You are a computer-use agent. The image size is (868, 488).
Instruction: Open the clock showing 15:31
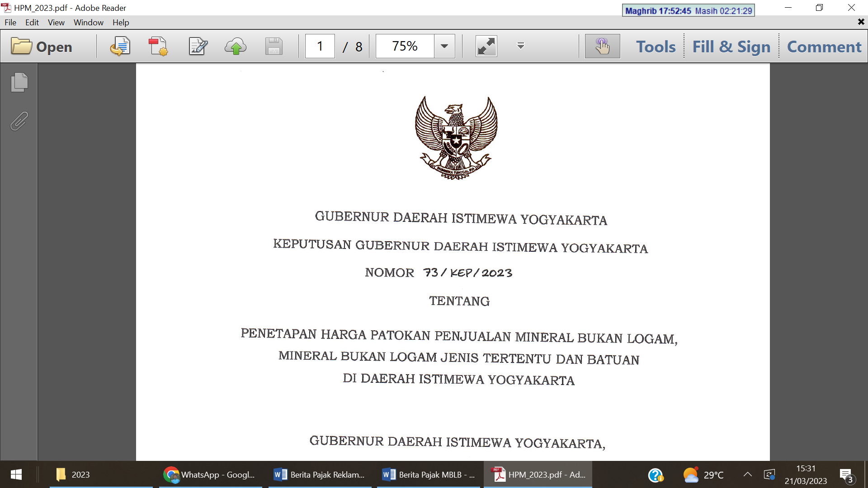coord(806,474)
